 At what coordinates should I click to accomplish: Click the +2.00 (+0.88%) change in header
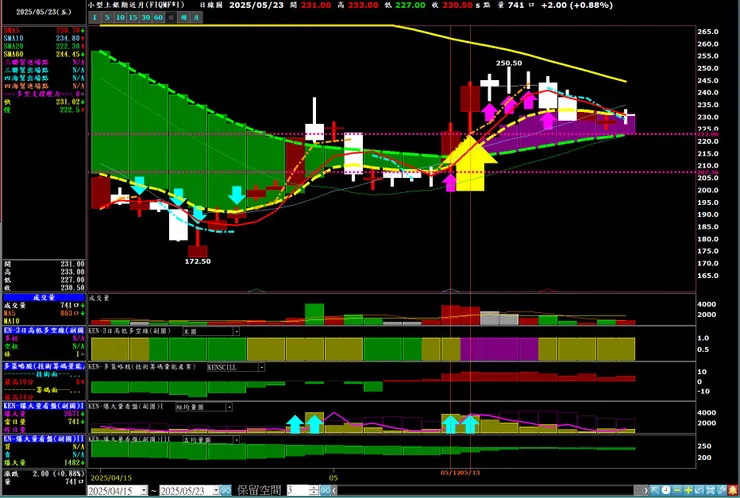tap(577, 5)
